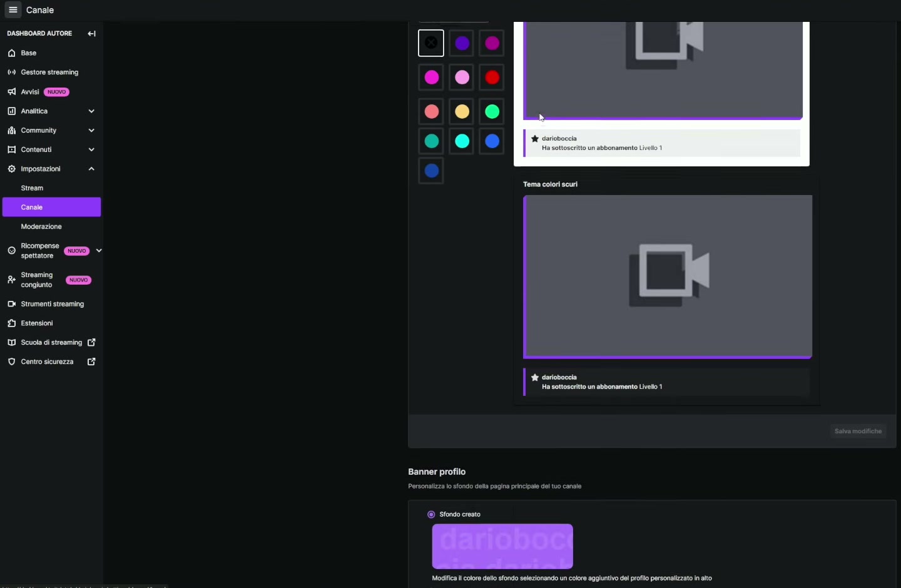Pick the light pink color swatch
This screenshot has height=588, width=901.
462,78
